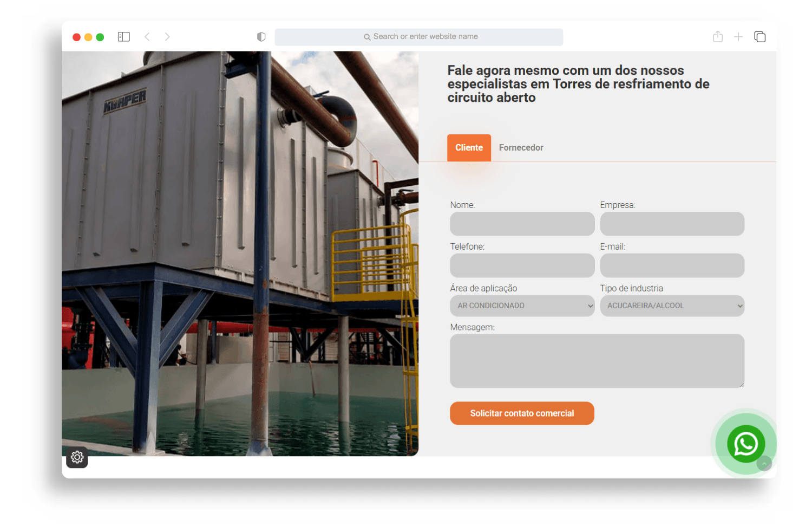
Task: Click the green fullscreen window button
Action: 100,37
